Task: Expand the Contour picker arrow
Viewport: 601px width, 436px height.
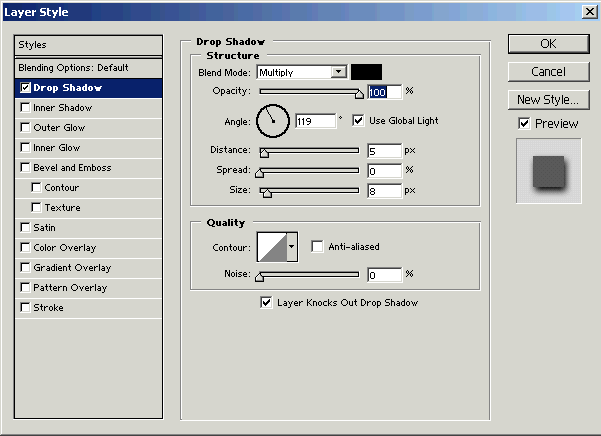Action: (x=292, y=247)
